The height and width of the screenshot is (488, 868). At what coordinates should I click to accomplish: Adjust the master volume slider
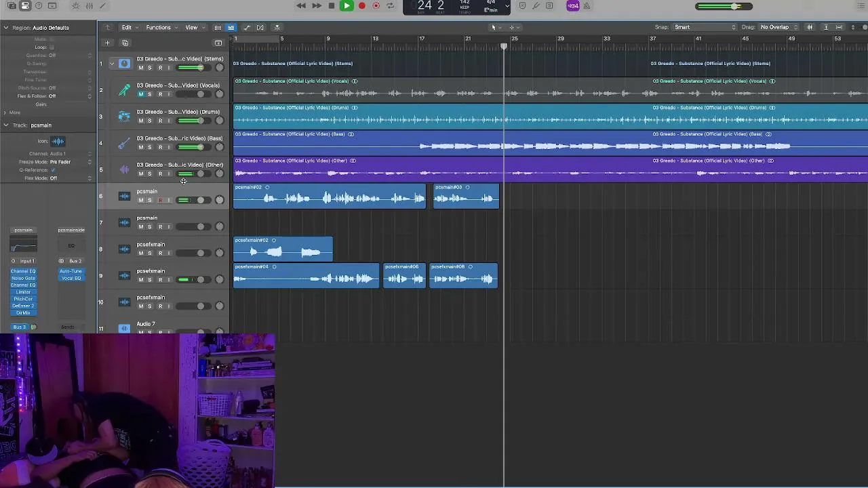[724, 7]
